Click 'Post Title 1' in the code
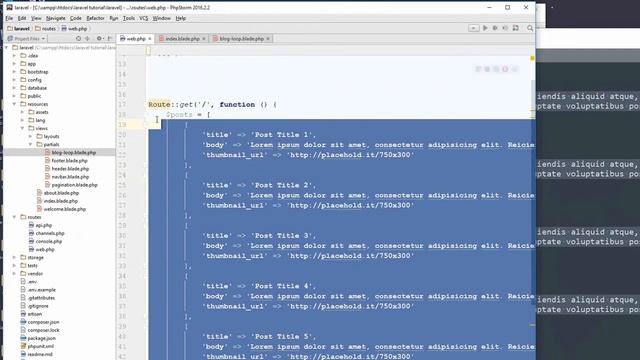Image resolution: width=640 pixels, height=360 pixels. (281, 135)
